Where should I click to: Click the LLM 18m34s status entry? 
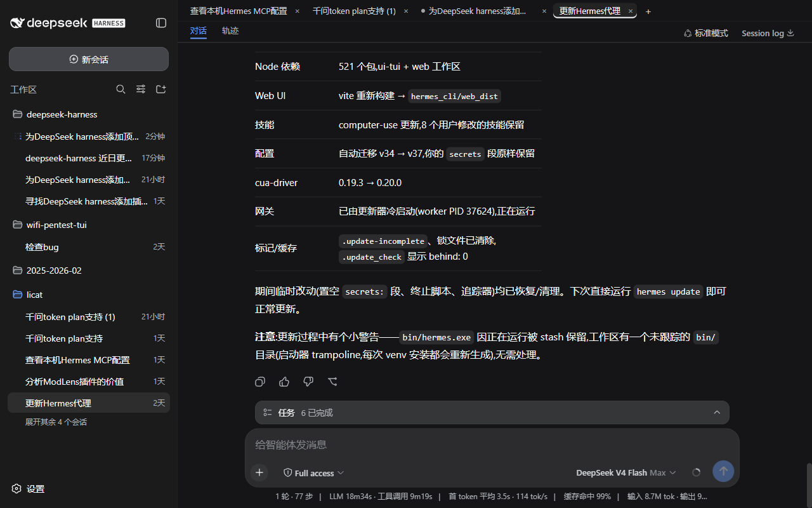pos(381,497)
